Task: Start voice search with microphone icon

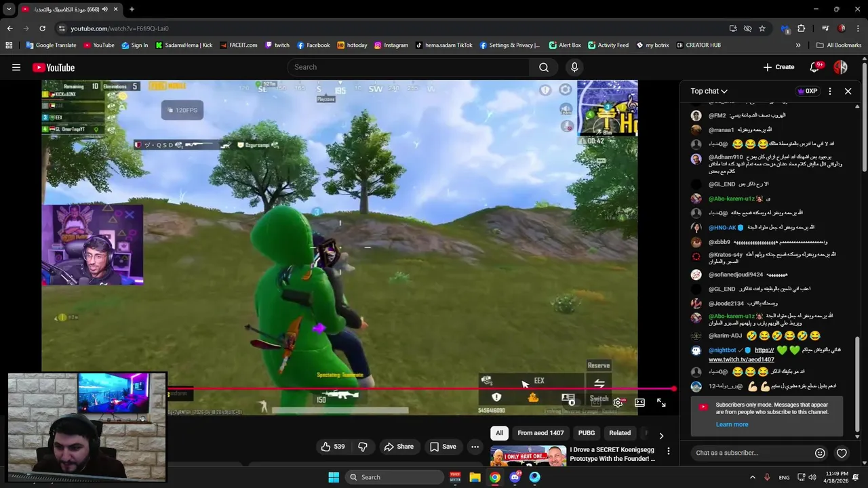Action: click(574, 67)
